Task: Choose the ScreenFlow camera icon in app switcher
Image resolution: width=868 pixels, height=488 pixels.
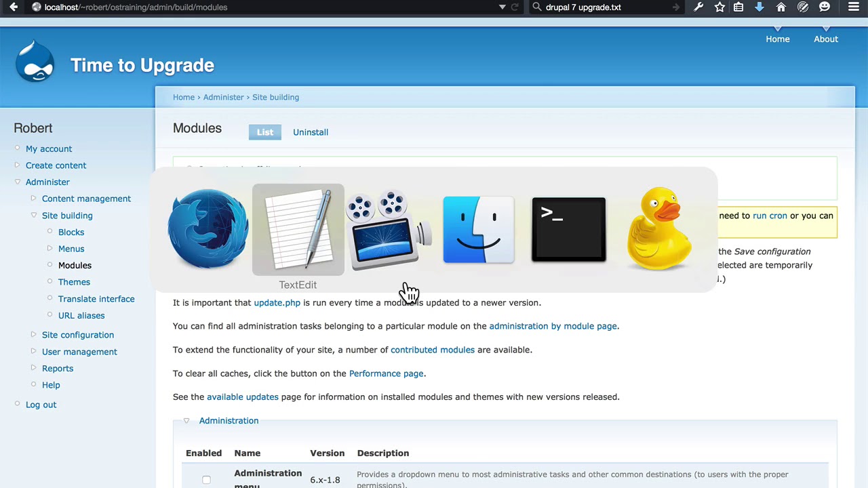Action: (389, 230)
